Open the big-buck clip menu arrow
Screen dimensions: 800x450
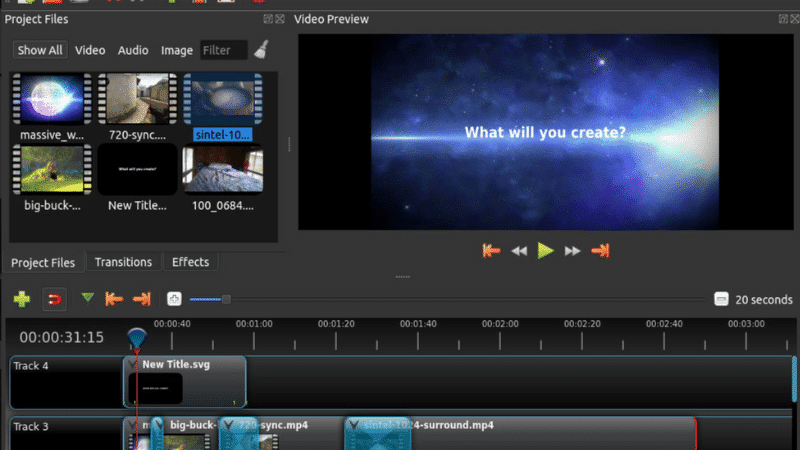(x=159, y=425)
